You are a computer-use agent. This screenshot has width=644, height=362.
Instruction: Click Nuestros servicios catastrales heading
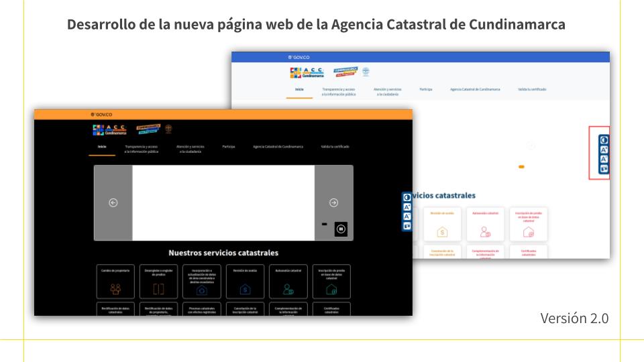click(x=223, y=253)
